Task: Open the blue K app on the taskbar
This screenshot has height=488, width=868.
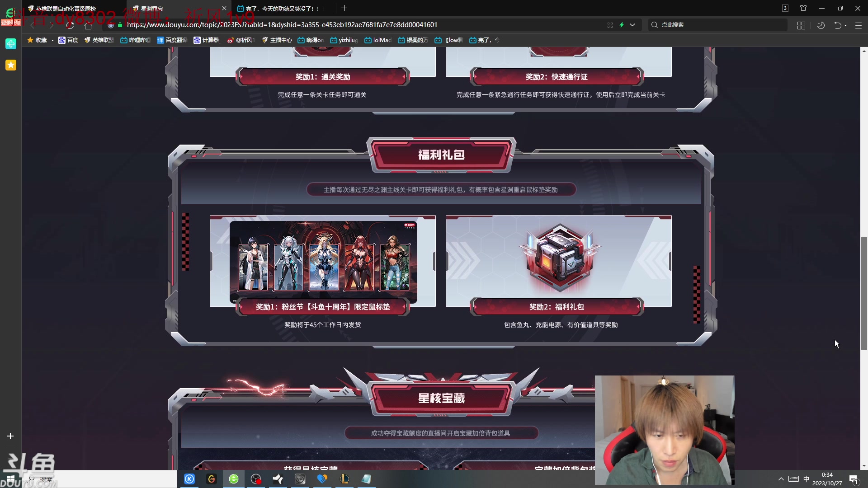Action: click(189, 479)
